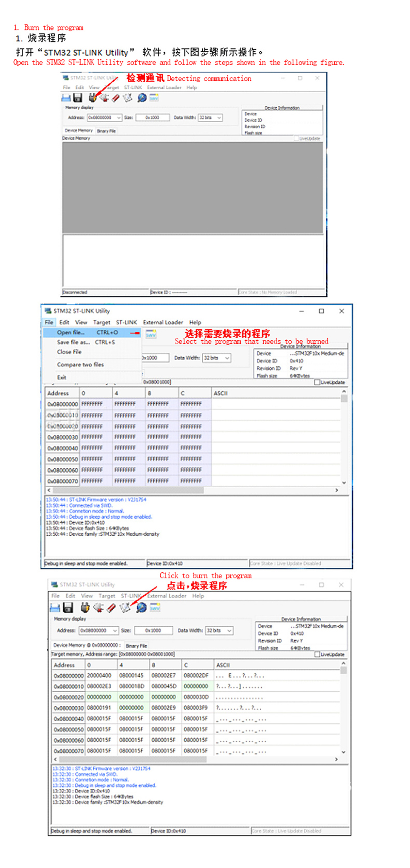The width and height of the screenshot is (410, 868).
Task: Click Size field in bottom window
Action: (x=153, y=631)
